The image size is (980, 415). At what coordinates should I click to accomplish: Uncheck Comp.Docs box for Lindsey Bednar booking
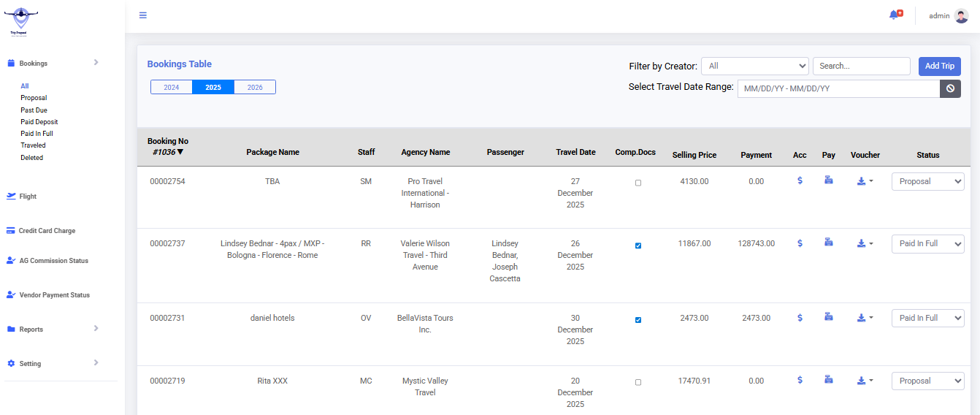pyautogui.click(x=638, y=245)
